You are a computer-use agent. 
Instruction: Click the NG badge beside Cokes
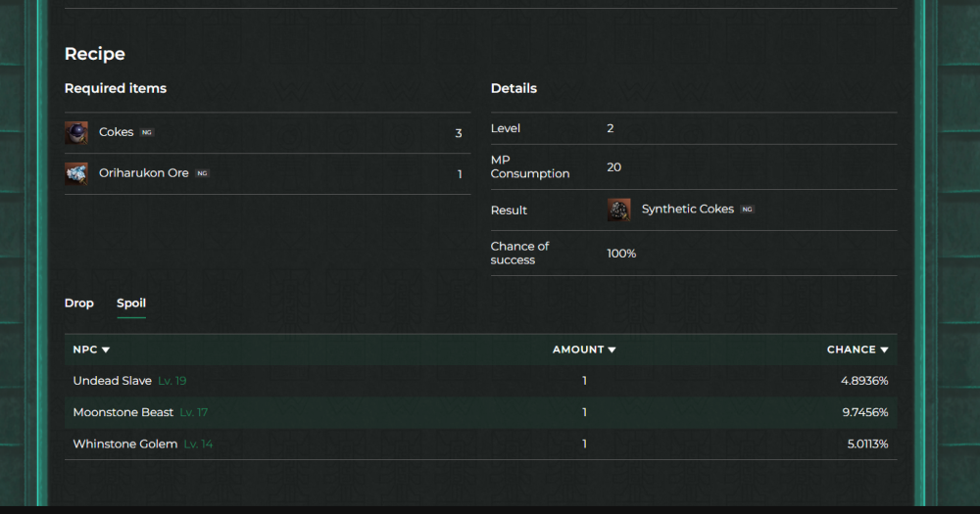coord(147,132)
